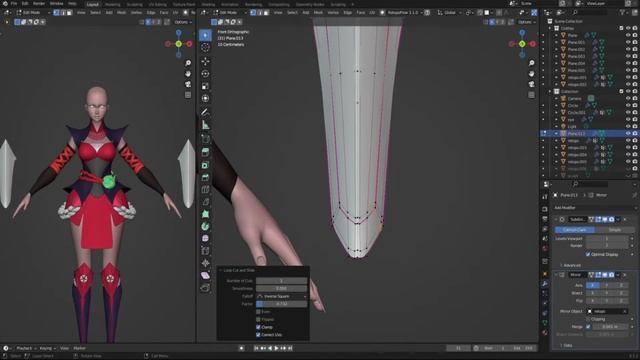Enable Mirror Axis Y button

[607, 285]
